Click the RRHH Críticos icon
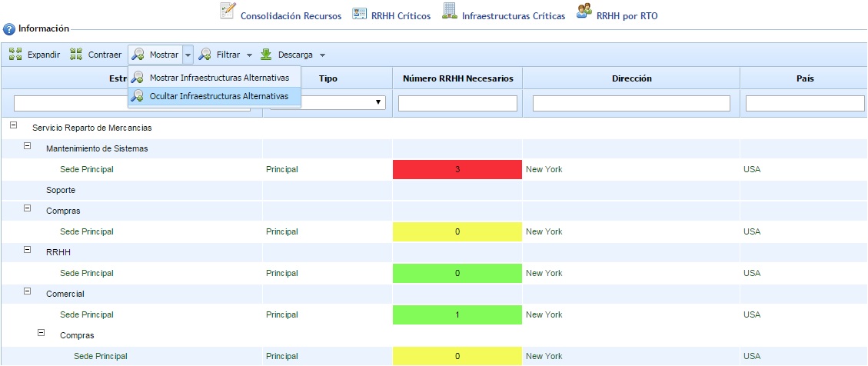Image resolution: width=868 pixels, height=366 pixels. [359, 13]
